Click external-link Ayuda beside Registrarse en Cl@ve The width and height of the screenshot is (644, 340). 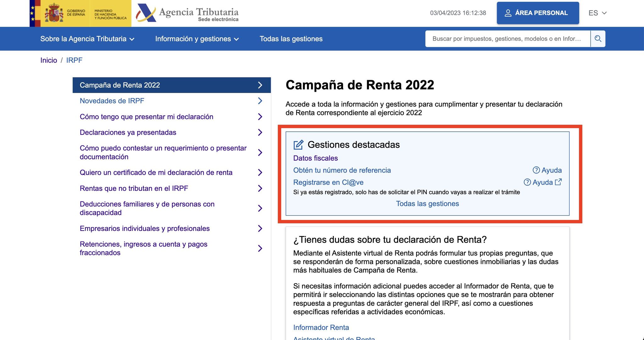pyautogui.click(x=542, y=182)
